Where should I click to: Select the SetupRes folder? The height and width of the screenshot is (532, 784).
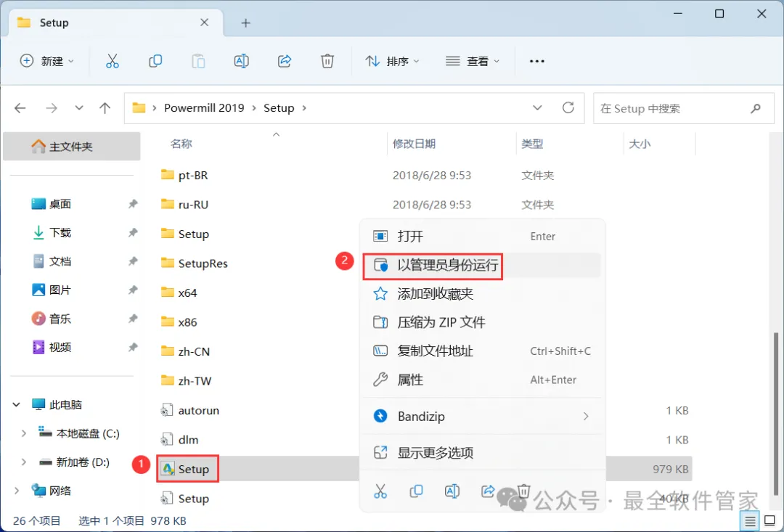(195, 263)
